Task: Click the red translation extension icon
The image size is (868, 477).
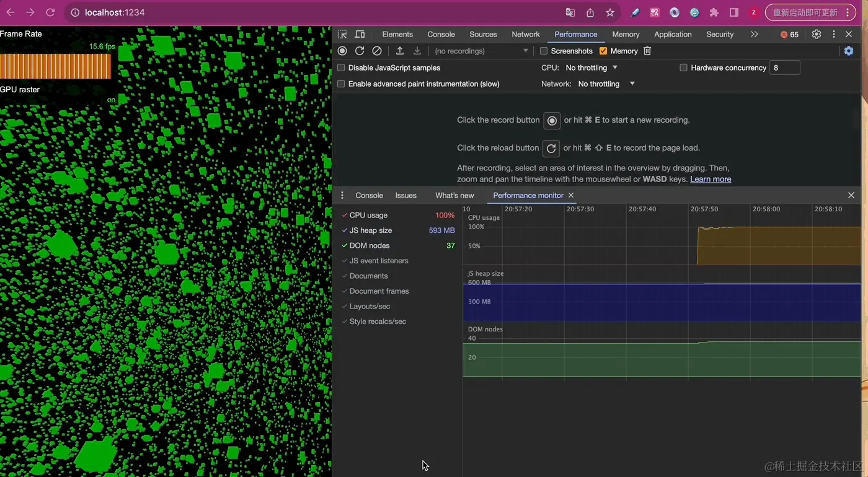Action: 655,12
